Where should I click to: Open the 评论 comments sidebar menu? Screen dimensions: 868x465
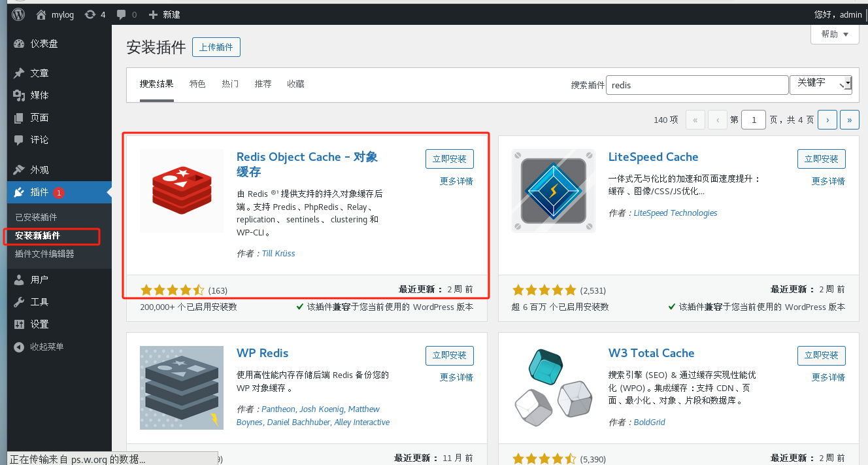click(59, 140)
